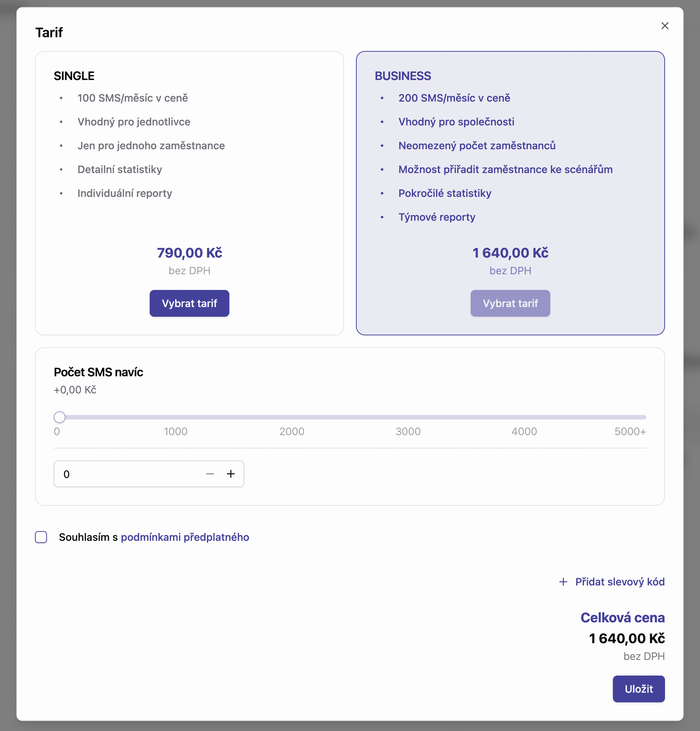This screenshot has width=700, height=731.
Task: Select the BUSINESS tariff card heading
Action: [x=402, y=76]
